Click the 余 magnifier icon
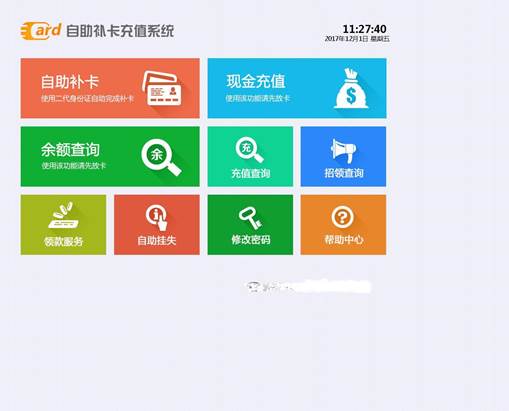Image resolution: width=509 pixels, height=411 pixels. [x=161, y=157]
